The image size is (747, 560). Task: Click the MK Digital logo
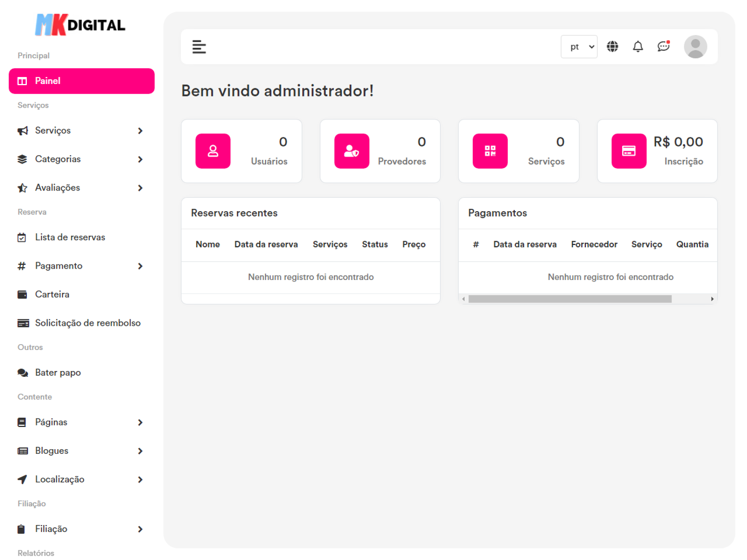click(81, 25)
